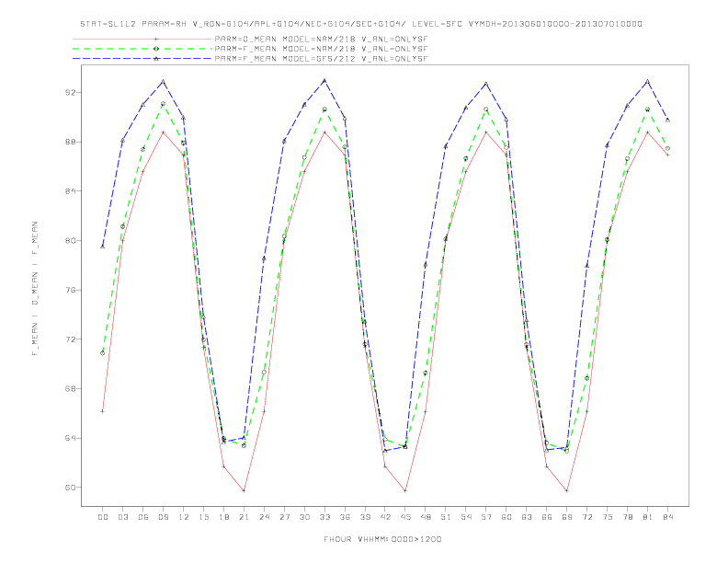Image resolution: width=728 pixels, height=563 pixels.
Task: Click x-axis tick label 84
Action: pos(668,517)
